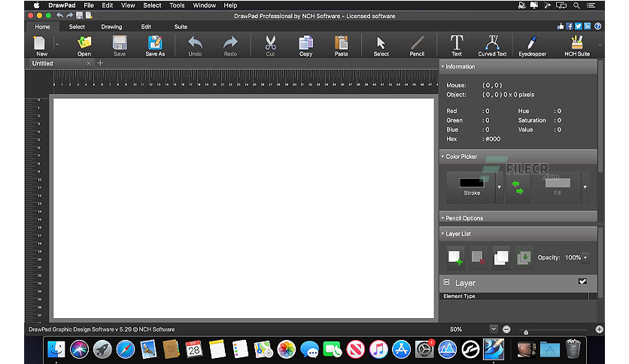Click the black Stroke color swatch
The image size is (629, 364).
(472, 183)
